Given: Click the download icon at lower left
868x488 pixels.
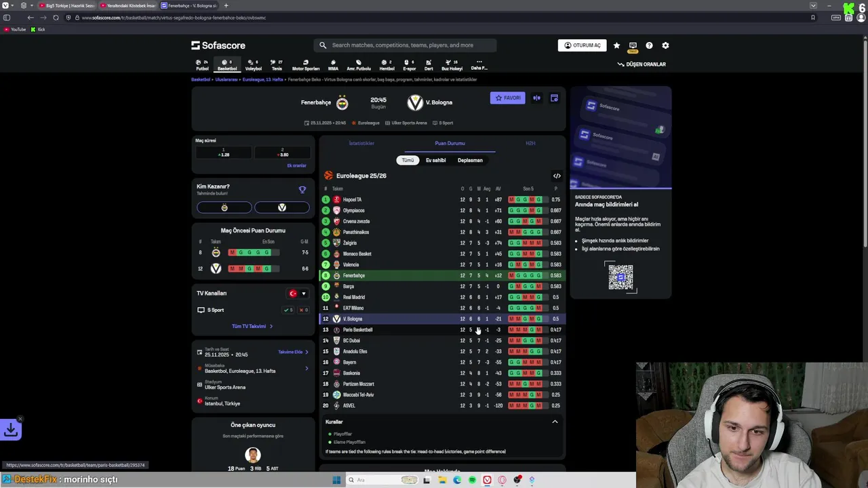Looking at the screenshot, I should pyautogui.click(x=11, y=430).
